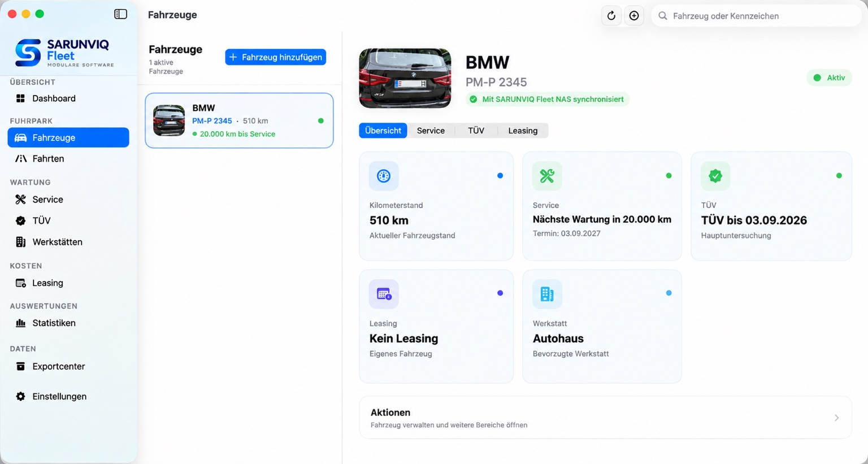Open Einstellungen in the sidebar
The height and width of the screenshot is (464, 868).
coord(68,397)
